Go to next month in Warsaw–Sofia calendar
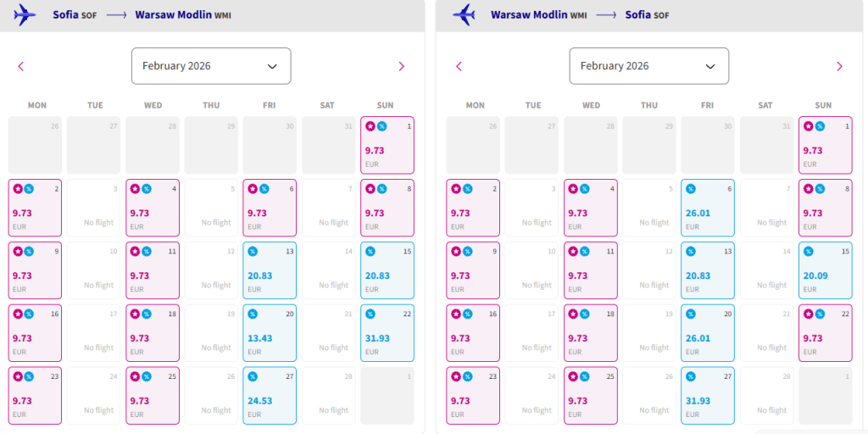The width and height of the screenshot is (868, 434). (x=839, y=66)
